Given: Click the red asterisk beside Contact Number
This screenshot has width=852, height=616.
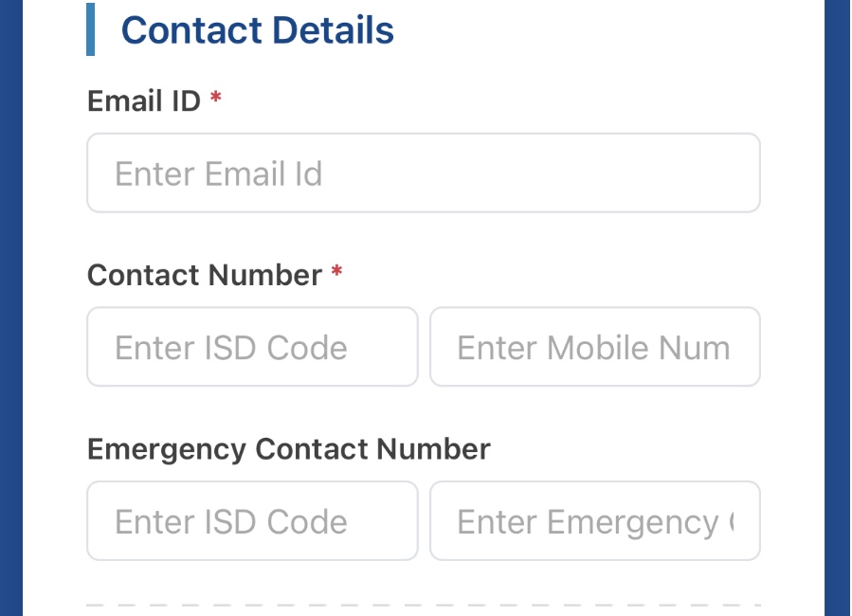Looking at the screenshot, I should (336, 273).
